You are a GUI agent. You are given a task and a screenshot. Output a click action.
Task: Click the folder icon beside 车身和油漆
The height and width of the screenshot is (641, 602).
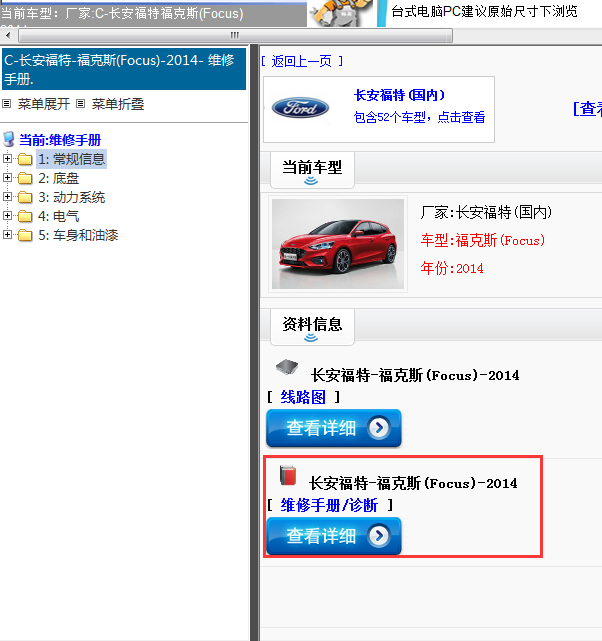point(25,235)
